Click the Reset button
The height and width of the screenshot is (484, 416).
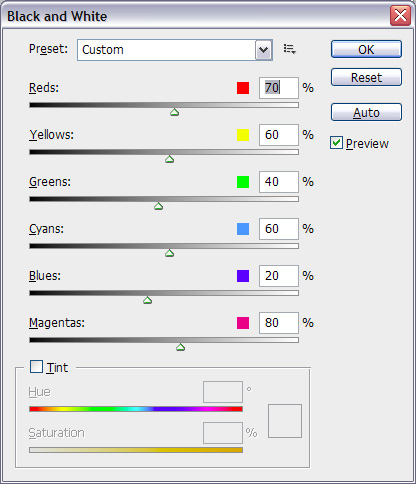click(366, 77)
